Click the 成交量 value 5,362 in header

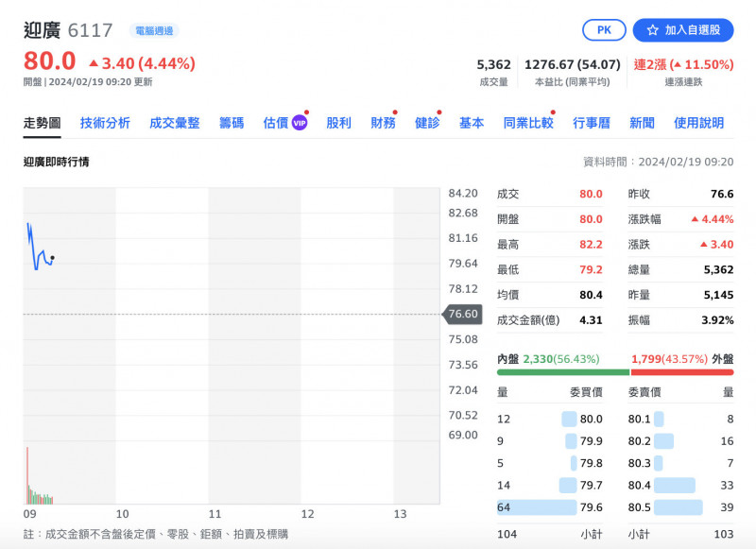pos(493,64)
